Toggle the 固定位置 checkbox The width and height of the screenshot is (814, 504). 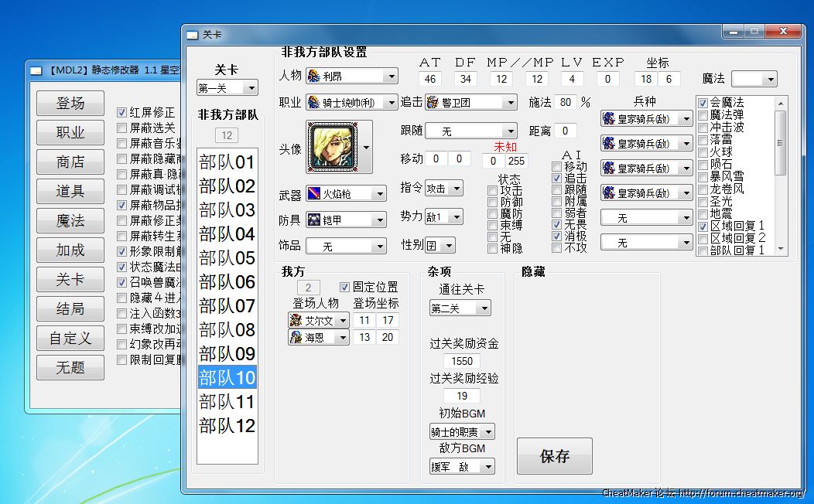tap(345, 287)
